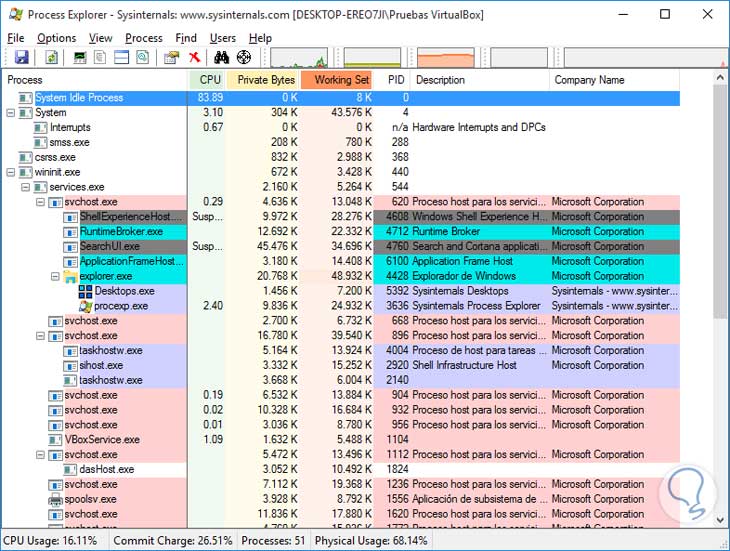This screenshot has width=730, height=551.
Task: Open the View menu
Action: point(101,38)
